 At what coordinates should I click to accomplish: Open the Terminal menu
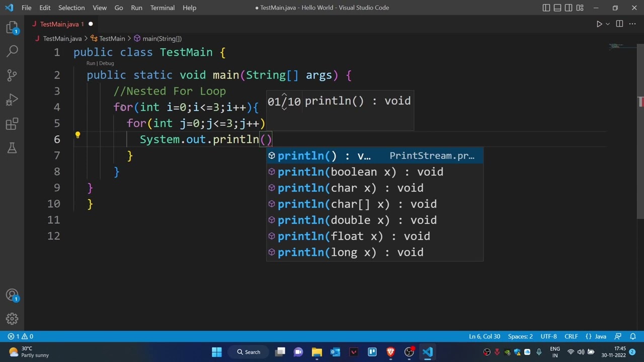163,8
